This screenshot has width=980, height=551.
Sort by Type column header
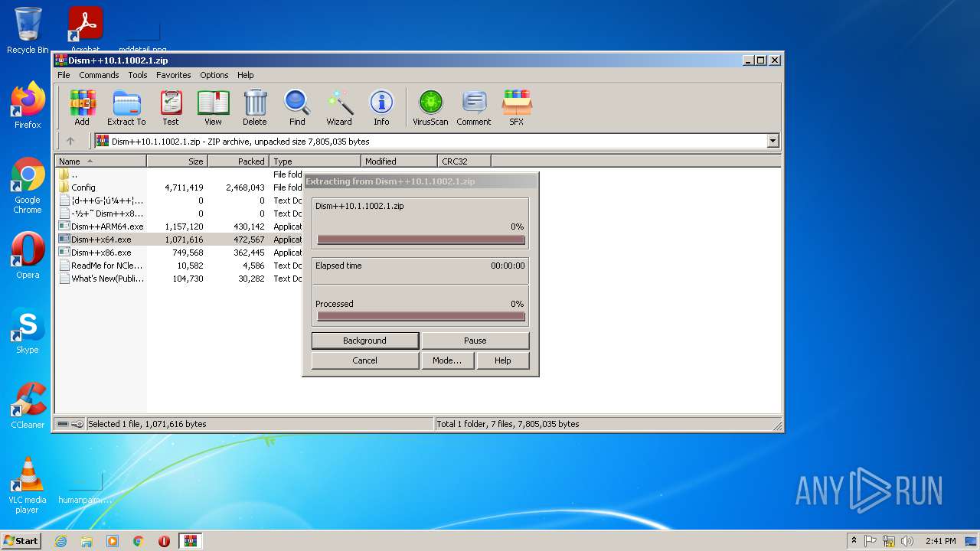point(315,161)
